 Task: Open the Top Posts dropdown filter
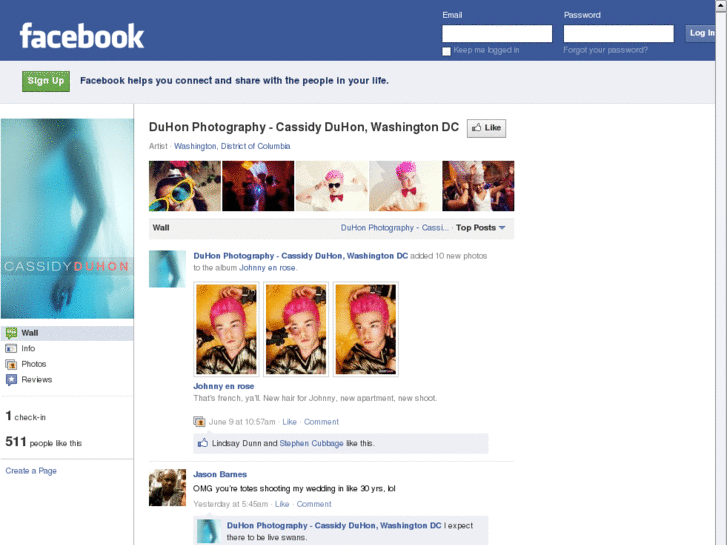tap(481, 228)
